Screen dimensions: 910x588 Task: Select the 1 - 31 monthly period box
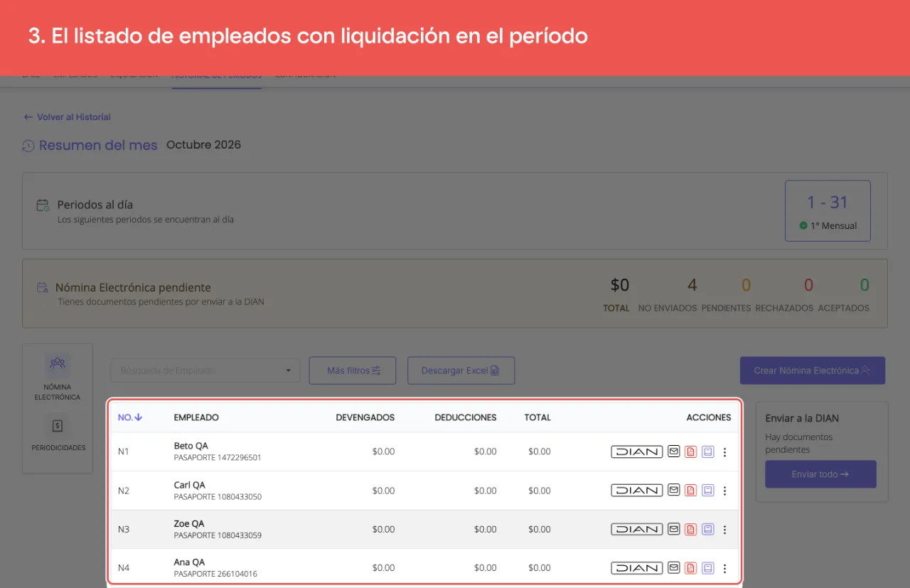click(x=828, y=210)
